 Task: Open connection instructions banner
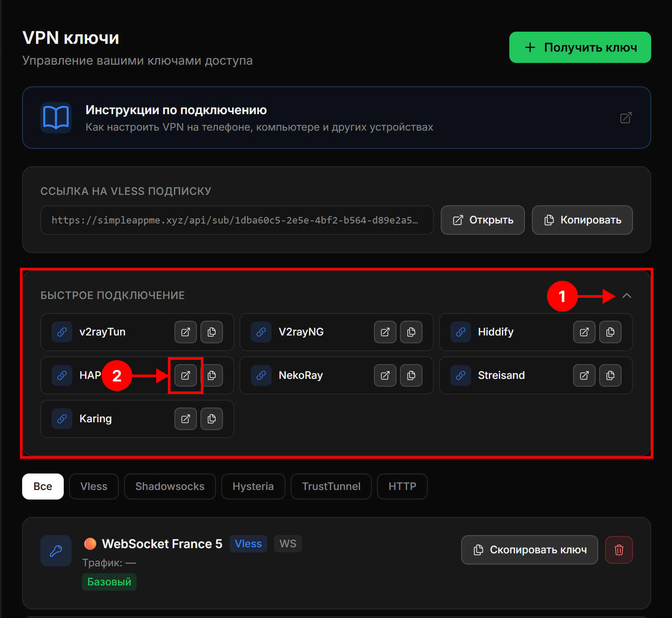336,118
